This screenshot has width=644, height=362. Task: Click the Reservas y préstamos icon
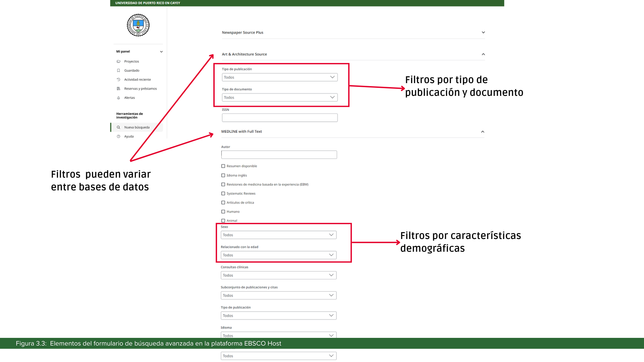(118, 88)
